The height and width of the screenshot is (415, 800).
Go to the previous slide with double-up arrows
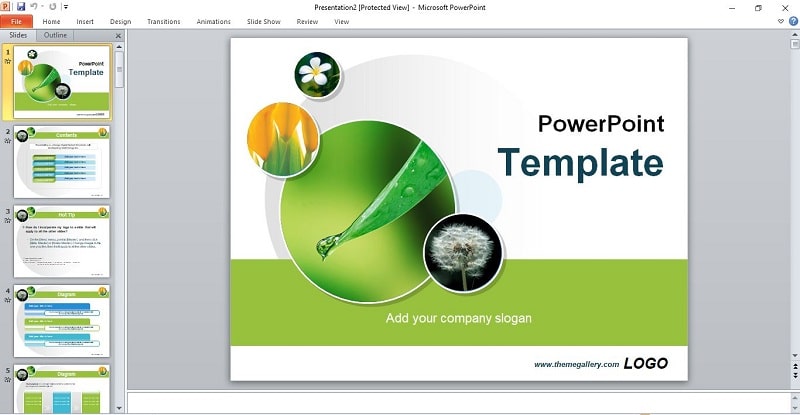point(795,367)
